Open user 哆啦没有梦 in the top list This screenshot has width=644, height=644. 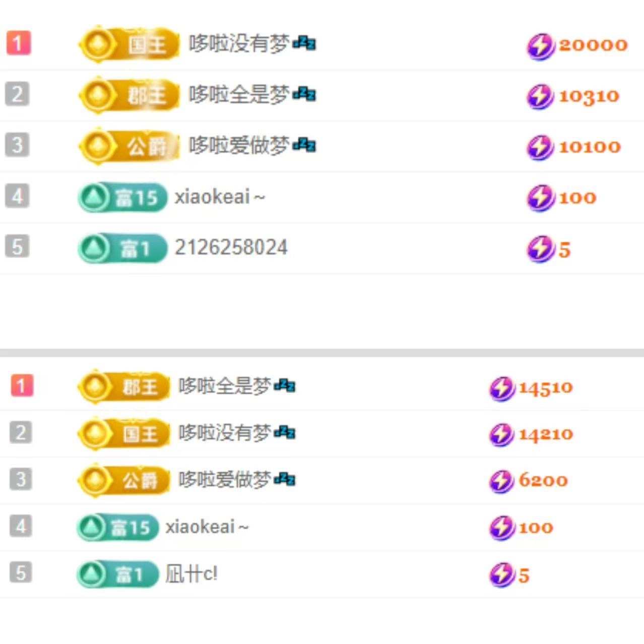tap(252, 44)
